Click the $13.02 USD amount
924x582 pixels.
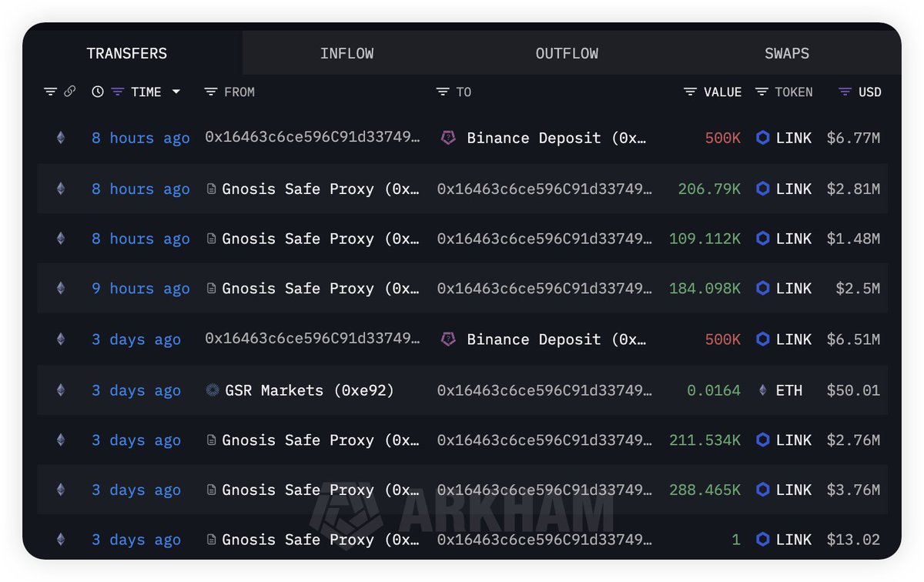[x=853, y=540]
